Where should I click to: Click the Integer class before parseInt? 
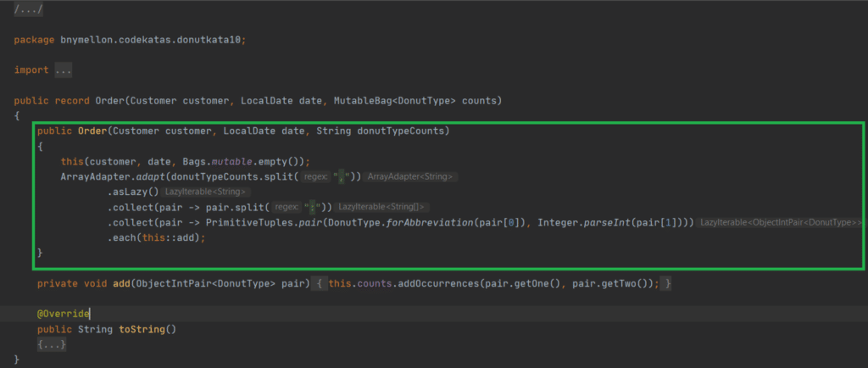pos(558,223)
